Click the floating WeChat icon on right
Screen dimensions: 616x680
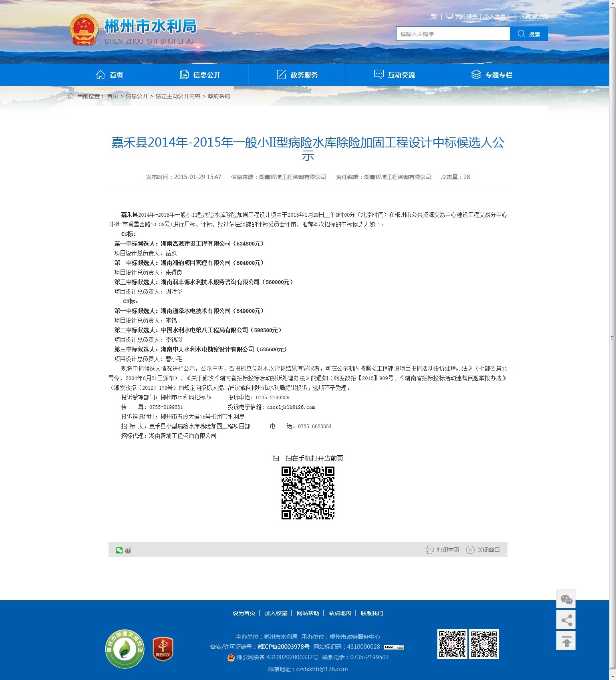pos(566,599)
